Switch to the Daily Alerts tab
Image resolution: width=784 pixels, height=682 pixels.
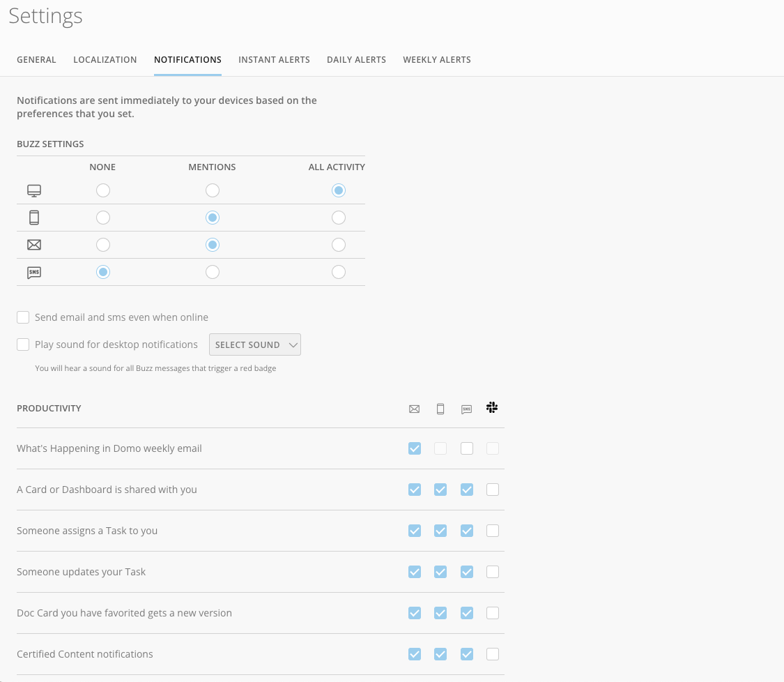coord(356,59)
